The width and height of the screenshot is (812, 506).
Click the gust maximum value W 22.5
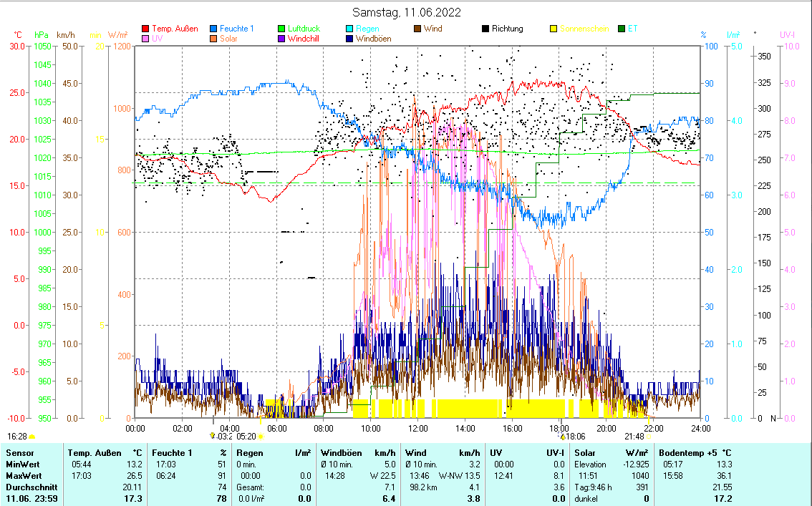(382, 476)
